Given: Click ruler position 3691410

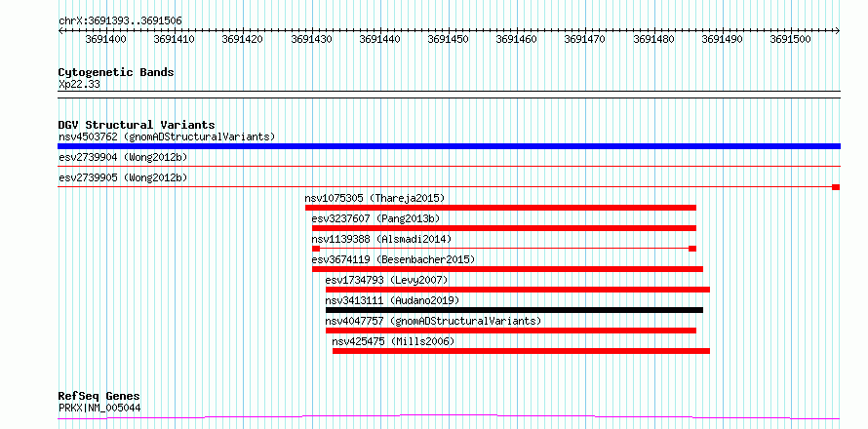Looking at the screenshot, I should coord(174,39).
